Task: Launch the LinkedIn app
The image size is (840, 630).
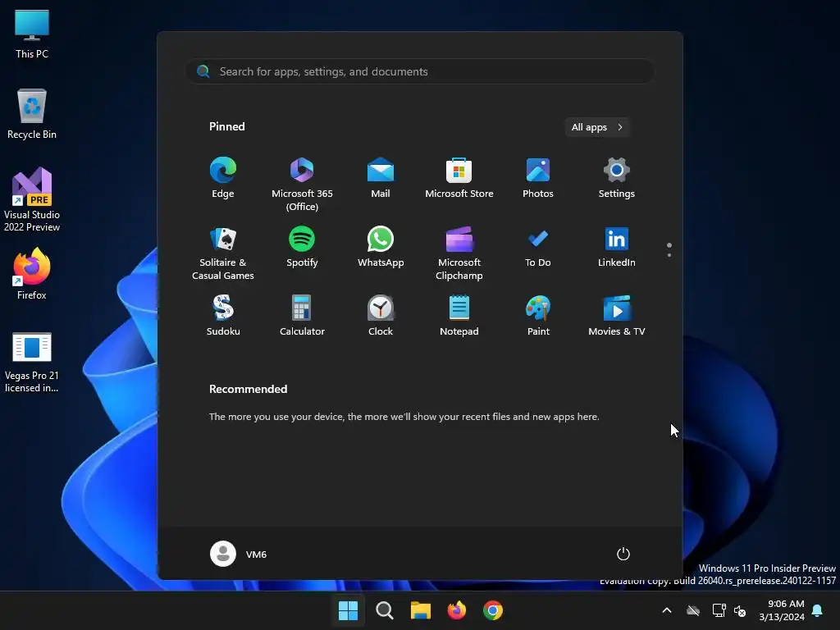Action: tap(617, 248)
